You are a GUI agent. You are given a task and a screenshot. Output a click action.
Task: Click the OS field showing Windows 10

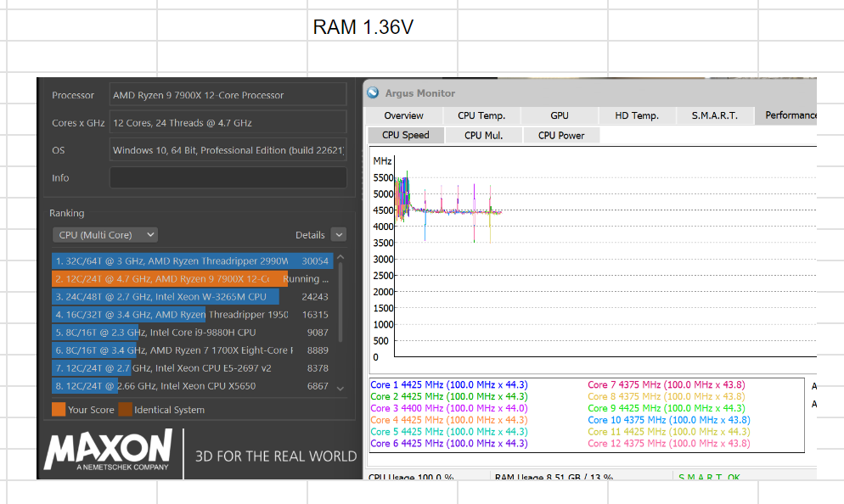click(228, 150)
